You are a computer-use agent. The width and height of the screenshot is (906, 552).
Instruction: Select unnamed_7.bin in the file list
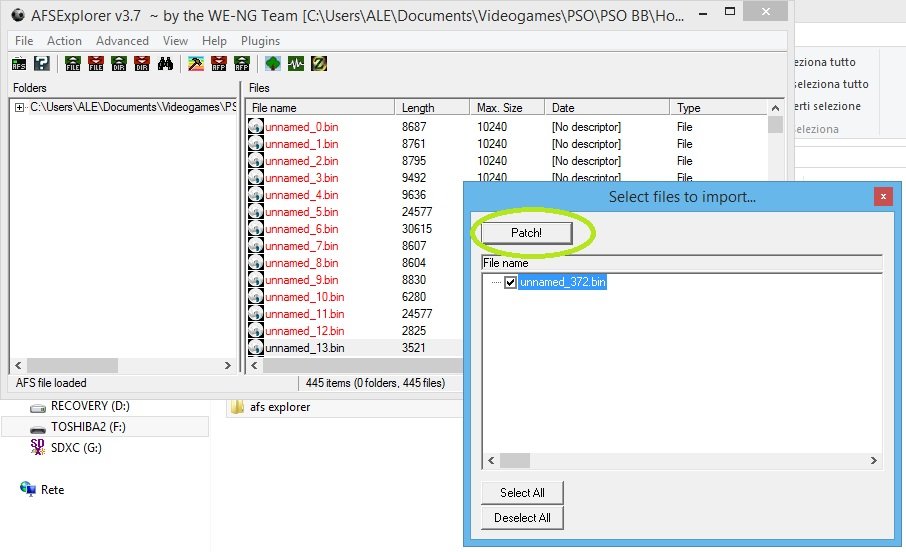302,246
